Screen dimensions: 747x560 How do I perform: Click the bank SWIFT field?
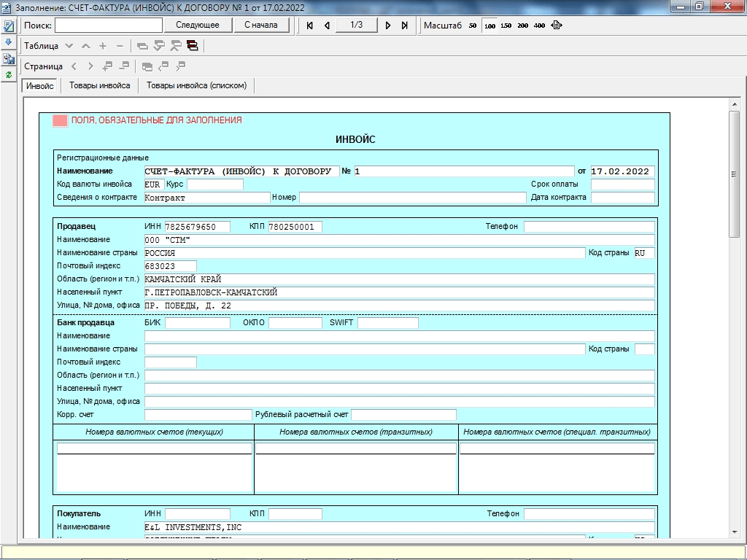pyautogui.click(x=388, y=323)
